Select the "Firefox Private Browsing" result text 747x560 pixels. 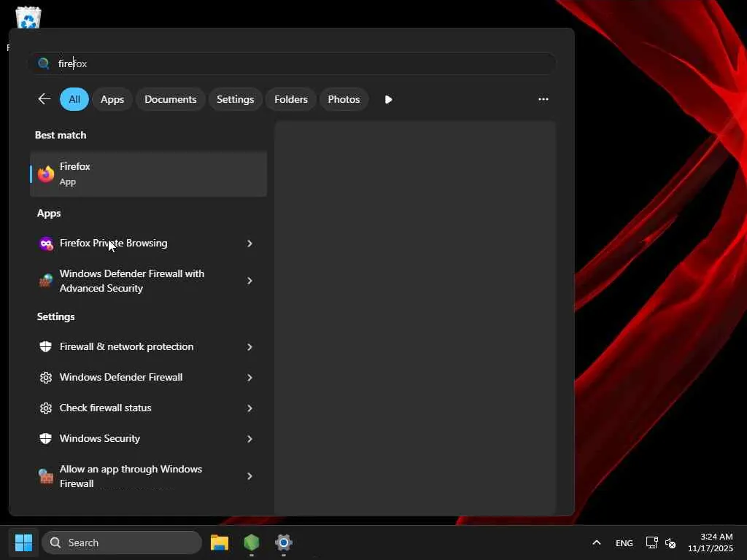coord(113,243)
